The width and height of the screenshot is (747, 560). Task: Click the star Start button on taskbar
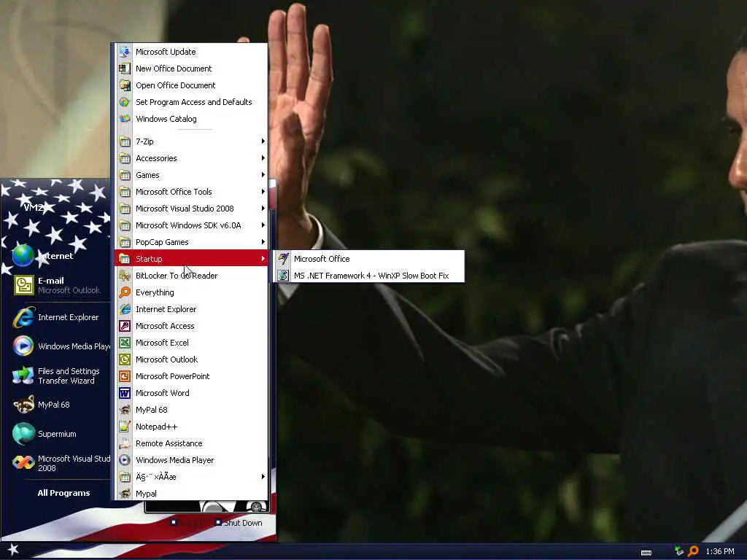point(13,550)
